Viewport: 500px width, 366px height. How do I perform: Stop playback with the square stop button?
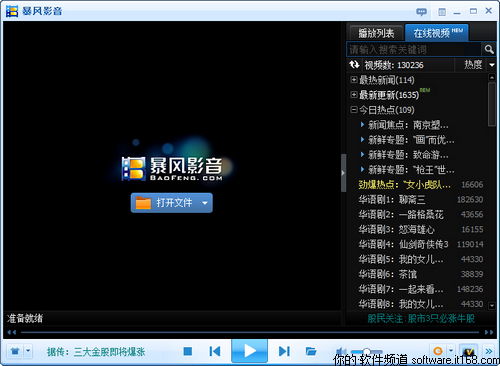pos(188,351)
